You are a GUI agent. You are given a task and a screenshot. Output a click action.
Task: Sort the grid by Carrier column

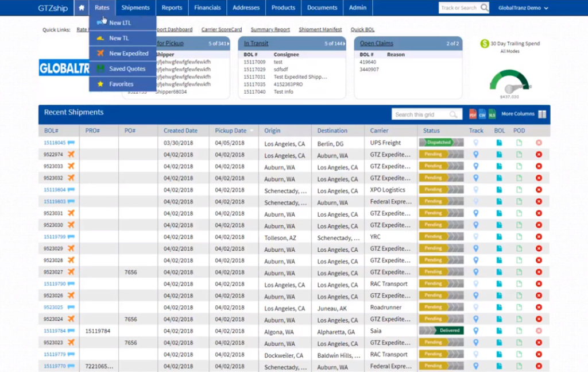[379, 131]
